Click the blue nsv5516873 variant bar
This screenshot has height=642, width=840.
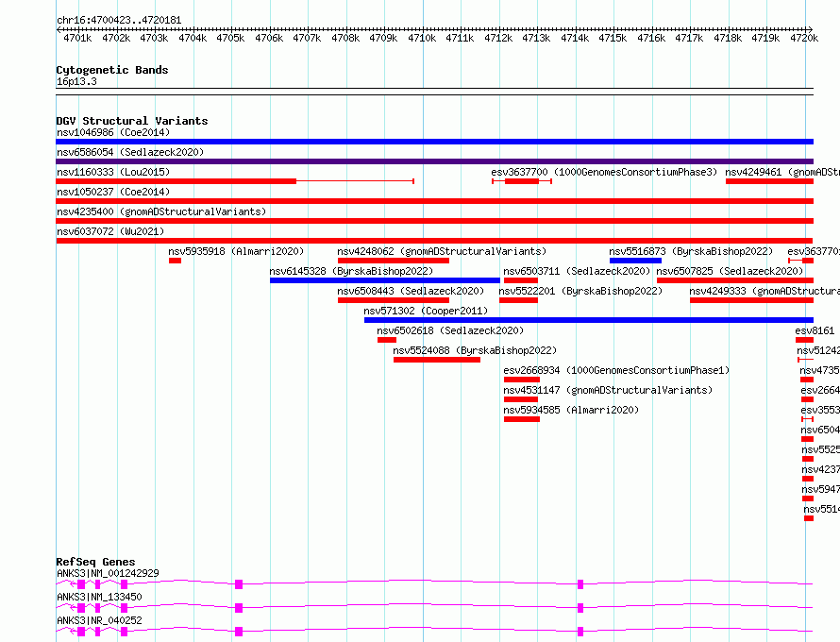click(635, 261)
